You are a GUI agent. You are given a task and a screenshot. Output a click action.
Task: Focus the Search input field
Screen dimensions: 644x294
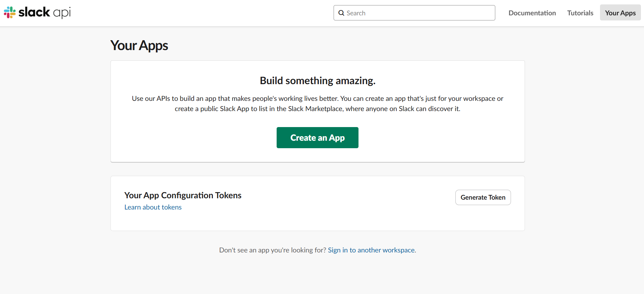point(414,13)
